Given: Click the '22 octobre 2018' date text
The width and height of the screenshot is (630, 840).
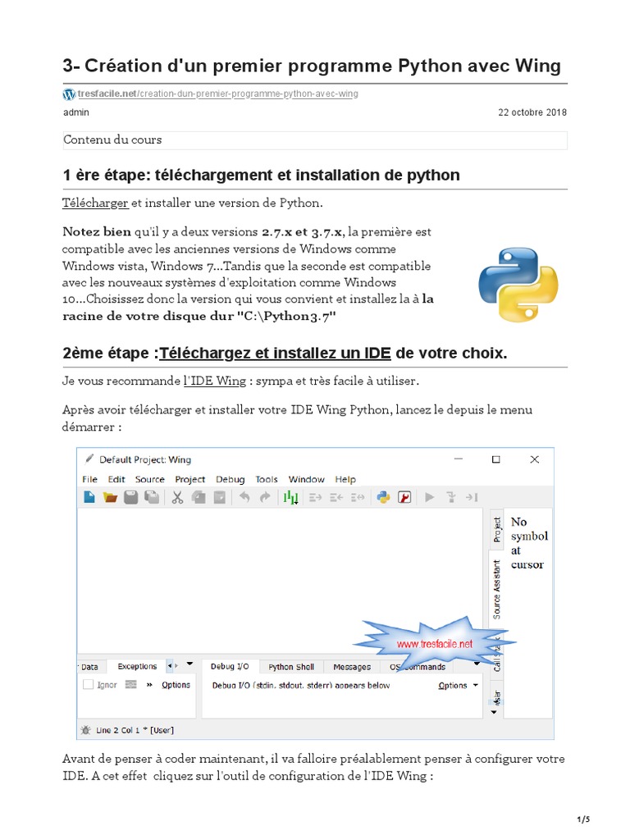Looking at the screenshot, I should [532, 112].
